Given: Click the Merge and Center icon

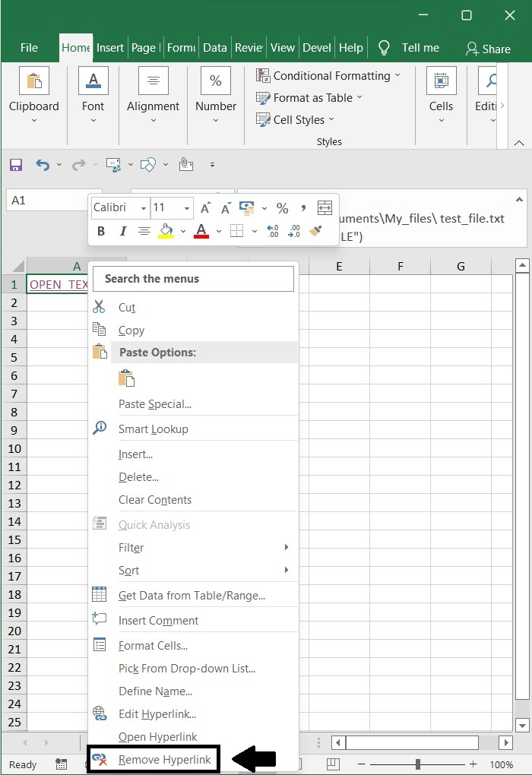Looking at the screenshot, I should click(325, 208).
